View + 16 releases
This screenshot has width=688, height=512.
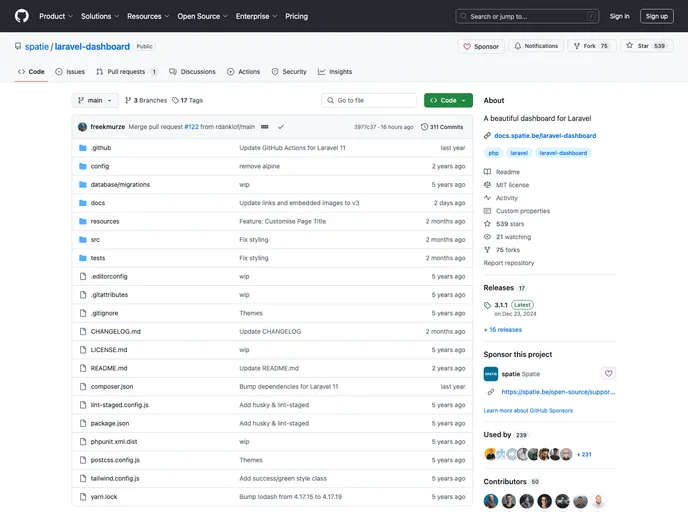click(x=503, y=330)
